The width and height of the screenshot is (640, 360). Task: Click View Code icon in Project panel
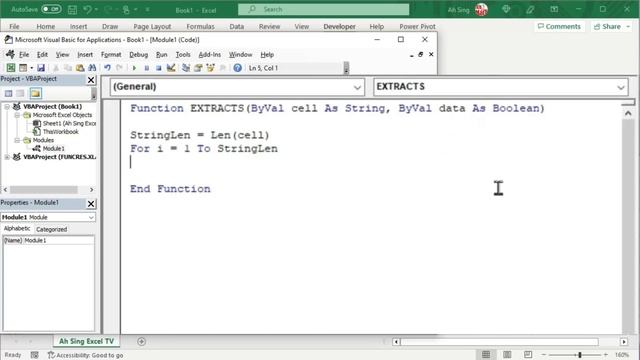tap(8, 93)
